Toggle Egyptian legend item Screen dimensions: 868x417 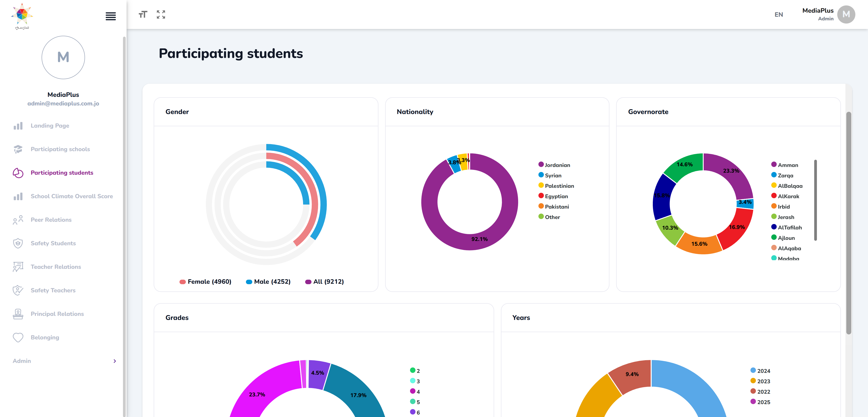coord(553,196)
